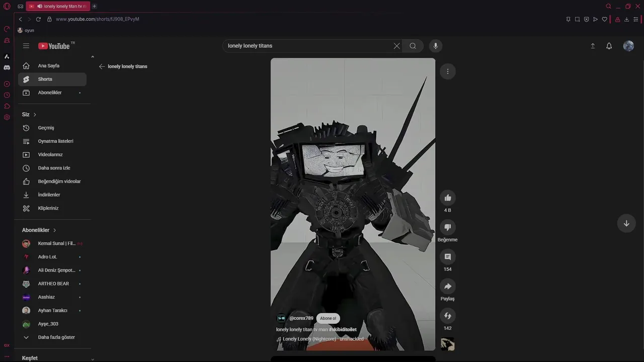Expand the Abonelikler subscriptions header chevron
Image resolution: width=644 pixels, height=362 pixels.
coord(54,230)
